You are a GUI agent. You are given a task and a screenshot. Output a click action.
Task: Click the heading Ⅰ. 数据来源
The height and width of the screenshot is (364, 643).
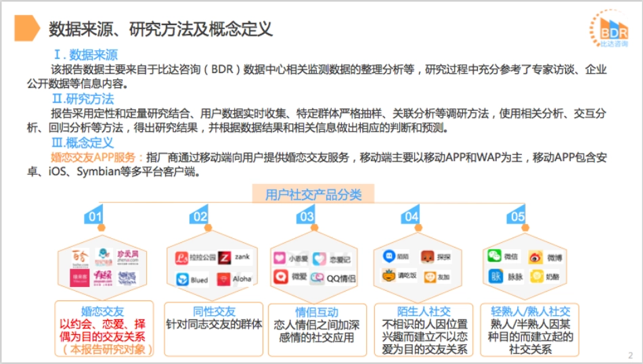click(x=86, y=55)
